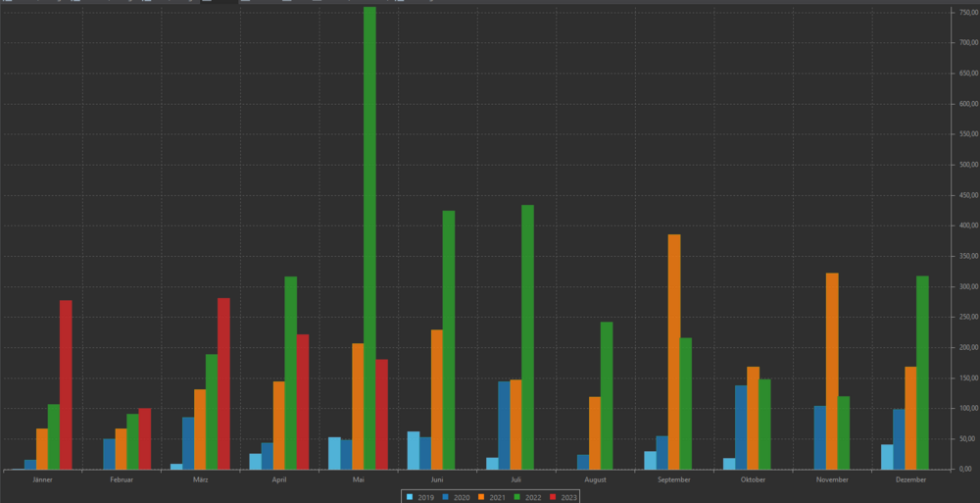Click the Dezember month label

[911, 479]
